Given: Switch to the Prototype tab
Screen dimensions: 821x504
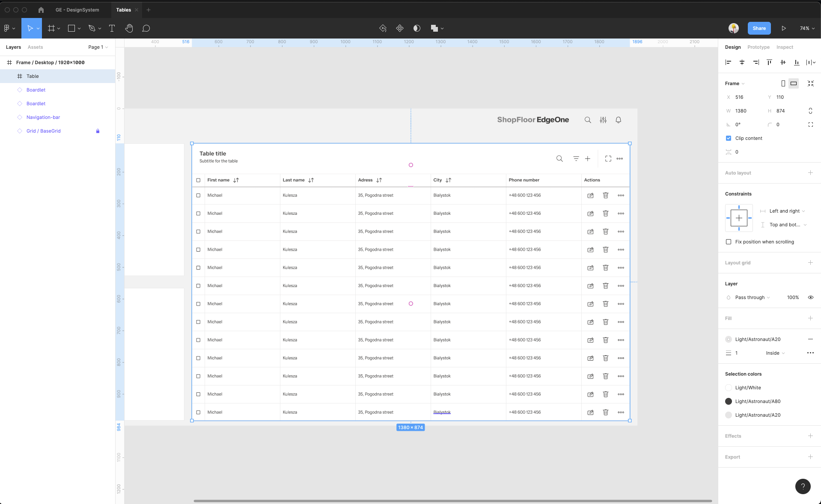Looking at the screenshot, I should 758,47.
